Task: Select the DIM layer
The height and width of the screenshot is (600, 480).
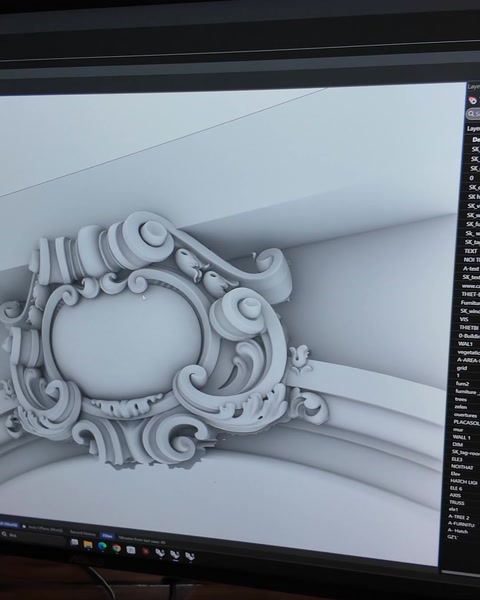Action: 457,444
